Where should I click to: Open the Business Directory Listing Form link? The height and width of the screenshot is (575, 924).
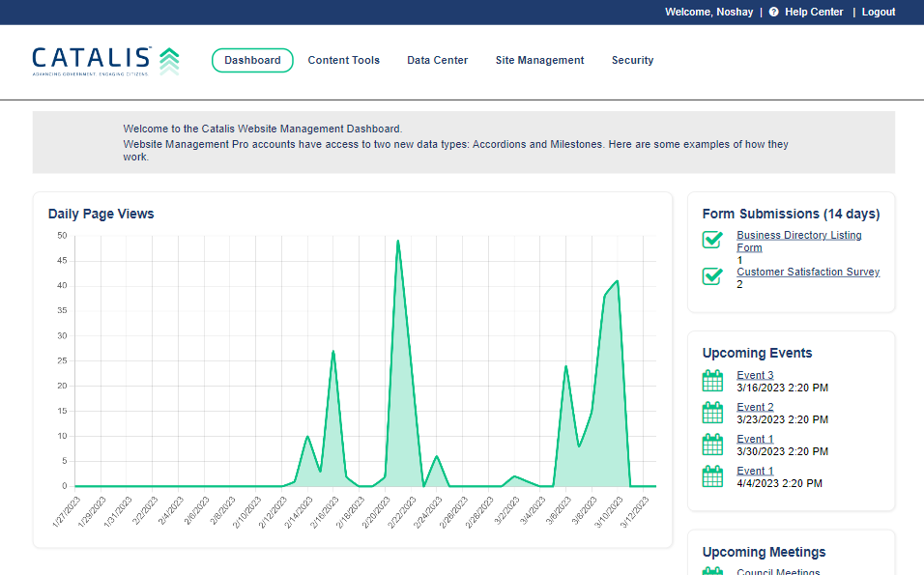(798, 235)
